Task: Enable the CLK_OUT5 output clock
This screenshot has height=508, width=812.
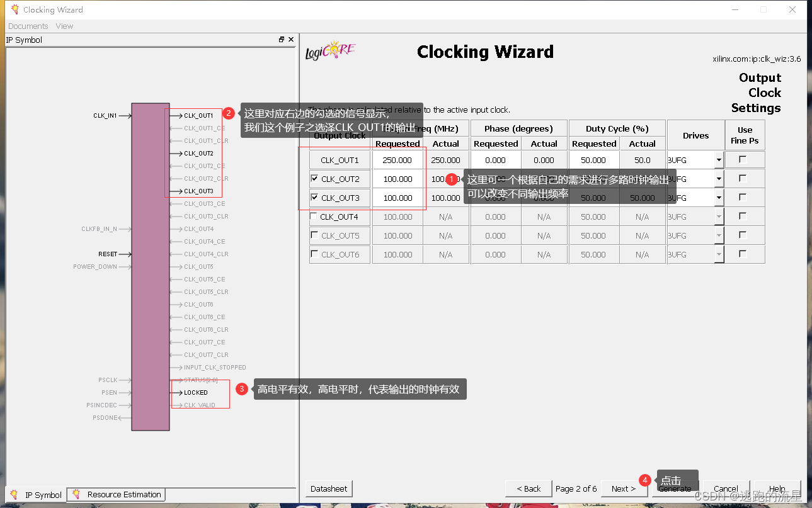Action: click(314, 235)
